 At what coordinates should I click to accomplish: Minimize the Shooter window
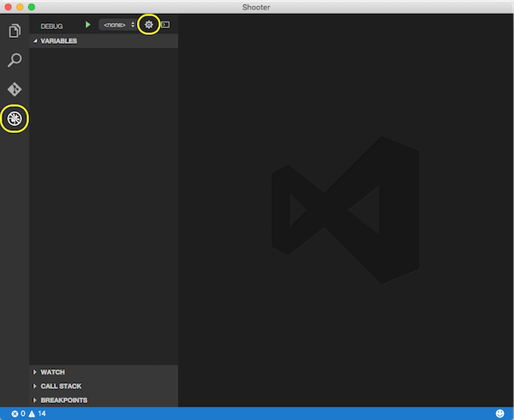20,7
